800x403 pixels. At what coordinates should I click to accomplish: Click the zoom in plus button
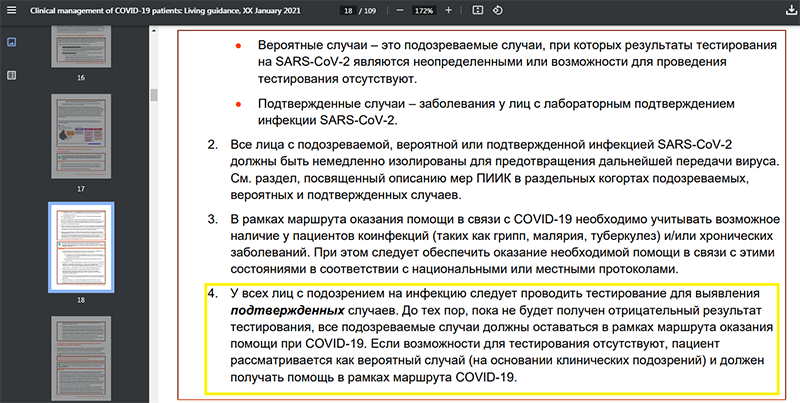(448, 10)
